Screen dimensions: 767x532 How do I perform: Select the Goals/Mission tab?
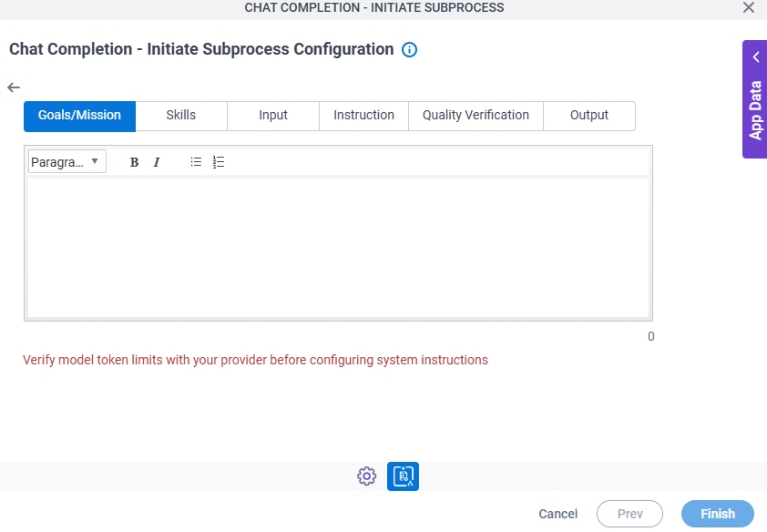[80, 116]
